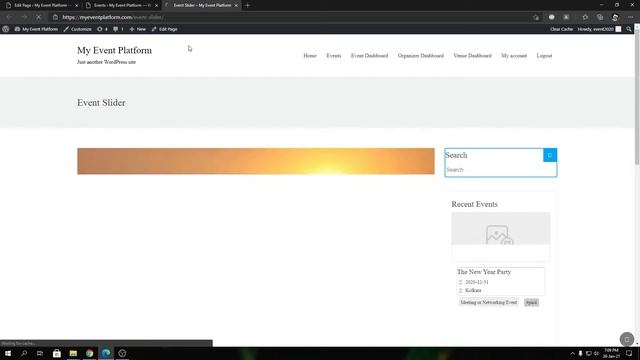This screenshot has height=360, width=640.
Task: Open the My Event Platform admin bar item
Action: coord(36,29)
